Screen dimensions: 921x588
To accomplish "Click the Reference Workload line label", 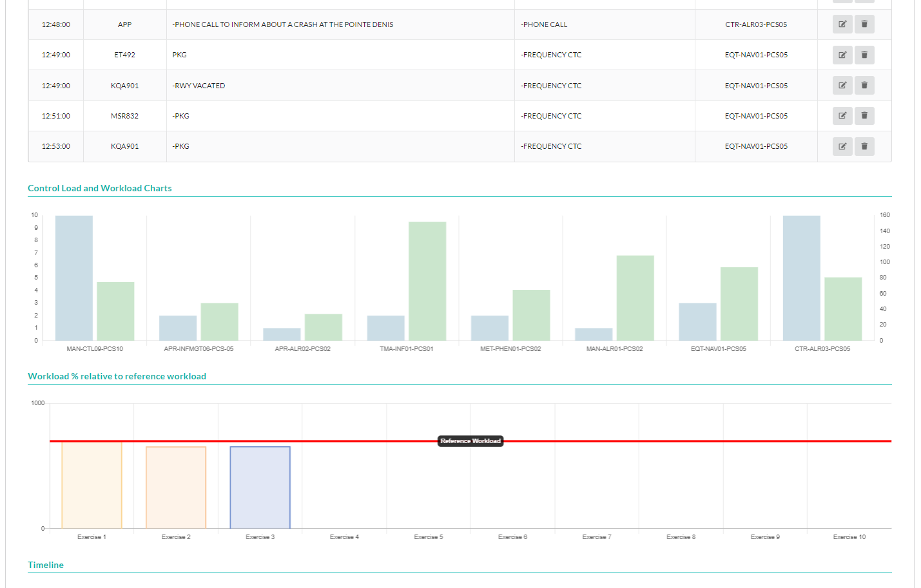I will tap(470, 441).
